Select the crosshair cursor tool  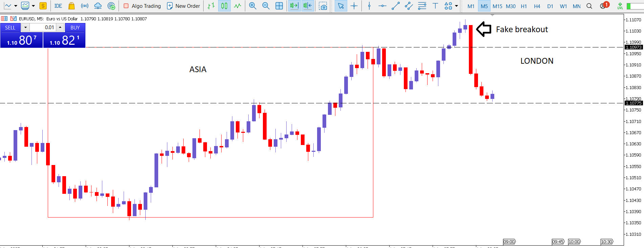pyautogui.click(x=354, y=6)
